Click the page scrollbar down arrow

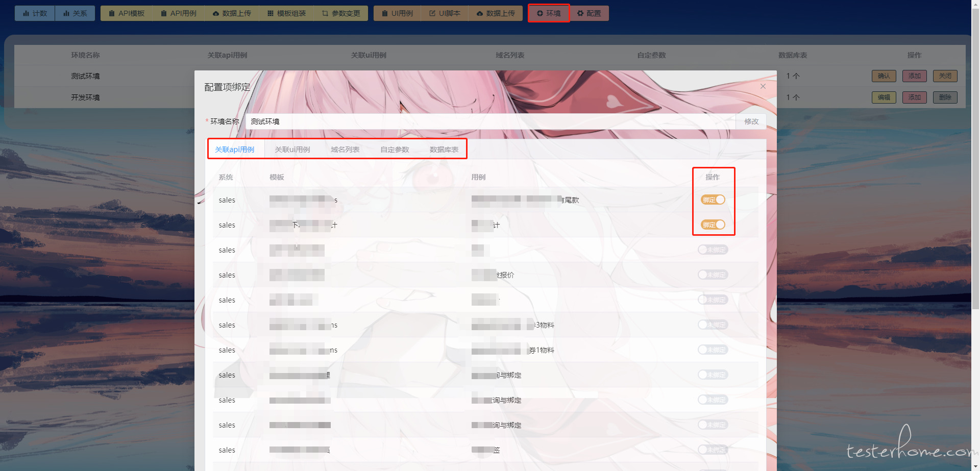click(x=976, y=466)
